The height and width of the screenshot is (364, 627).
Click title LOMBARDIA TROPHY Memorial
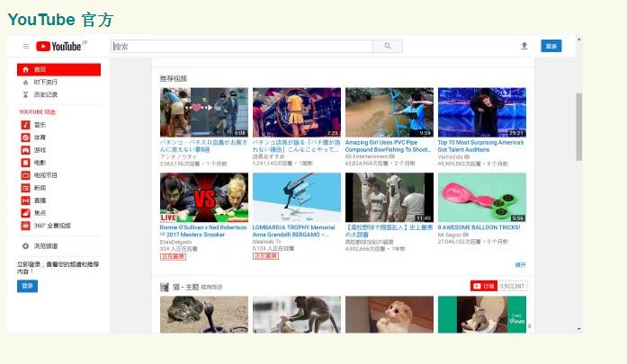click(x=294, y=231)
